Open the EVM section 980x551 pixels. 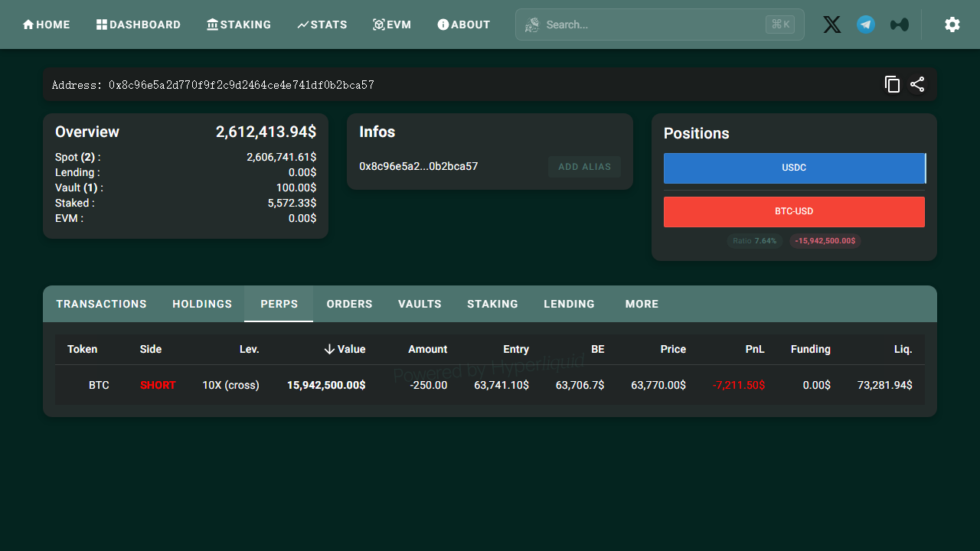tap(392, 24)
